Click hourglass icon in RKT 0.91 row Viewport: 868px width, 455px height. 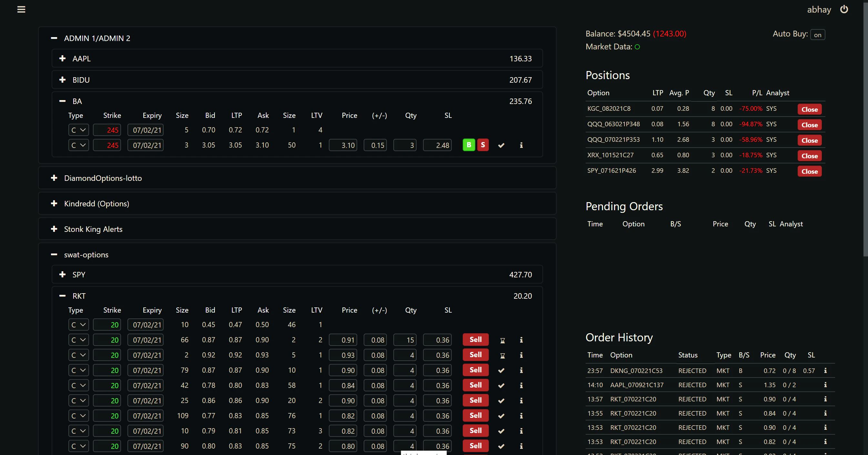[502, 340]
